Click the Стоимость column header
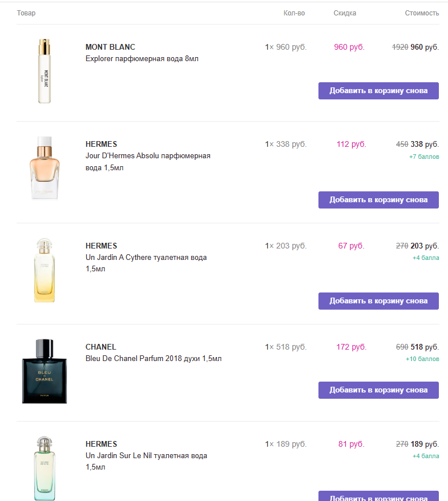448x501 pixels. (x=422, y=13)
